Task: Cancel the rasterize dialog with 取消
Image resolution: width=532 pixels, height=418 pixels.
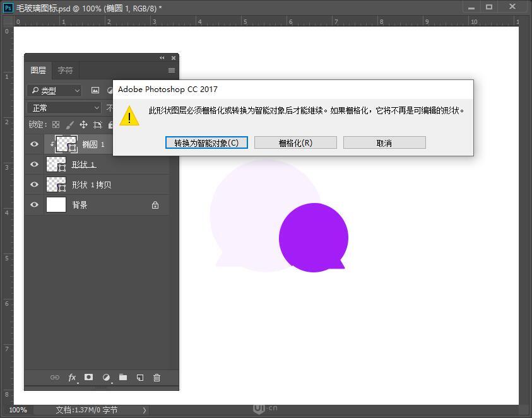Action: coord(384,142)
